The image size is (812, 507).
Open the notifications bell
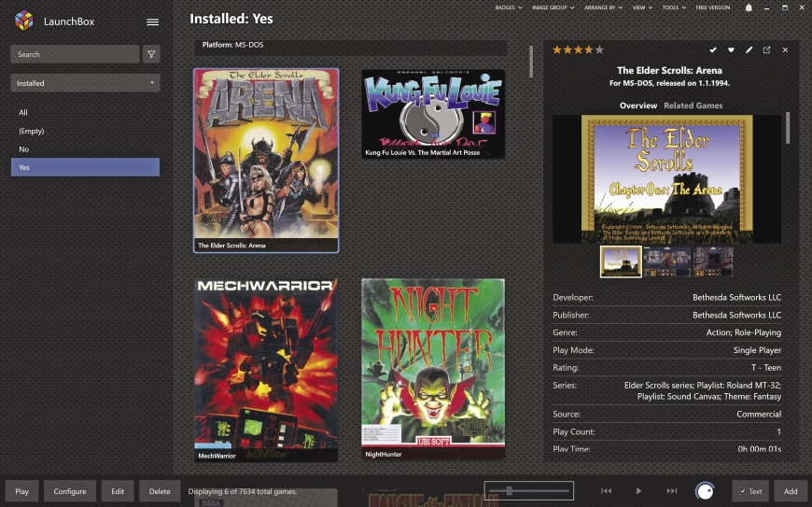(x=749, y=7)
